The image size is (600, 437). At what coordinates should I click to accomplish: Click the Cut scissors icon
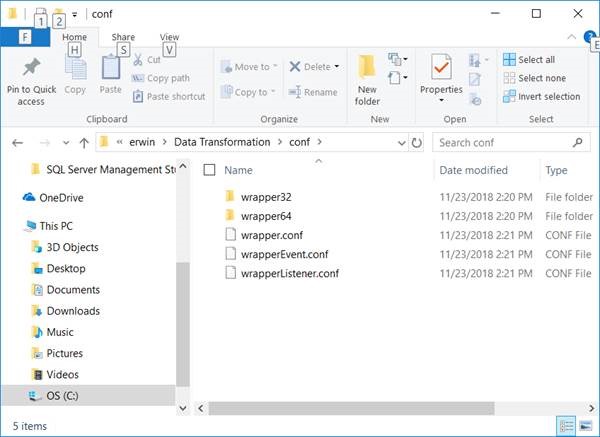[138, 59]
